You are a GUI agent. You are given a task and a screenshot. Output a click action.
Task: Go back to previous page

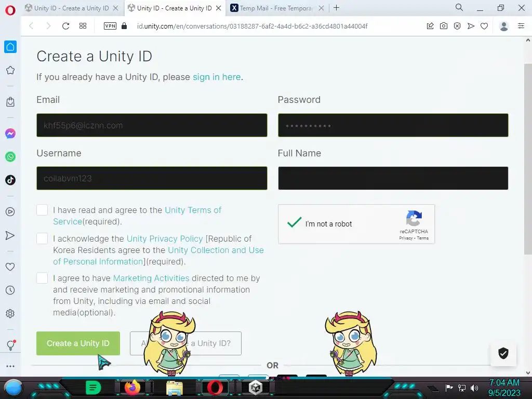[31, 26]
